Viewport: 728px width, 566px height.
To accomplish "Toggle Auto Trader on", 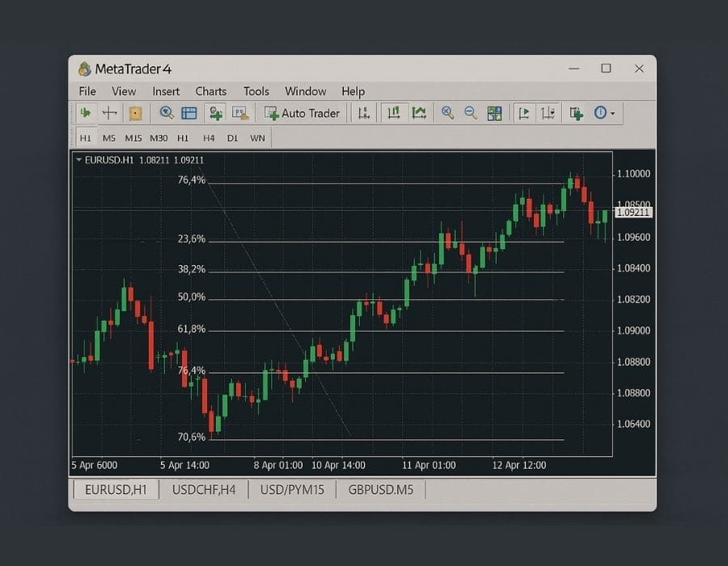I will (x=302, y=112).
